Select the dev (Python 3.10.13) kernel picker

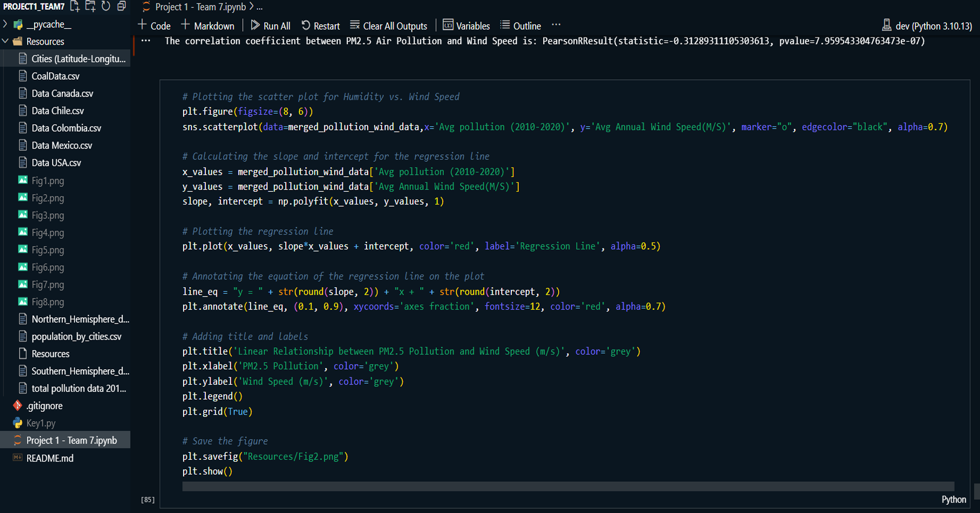pyautogui.click(x=927, y=26)
